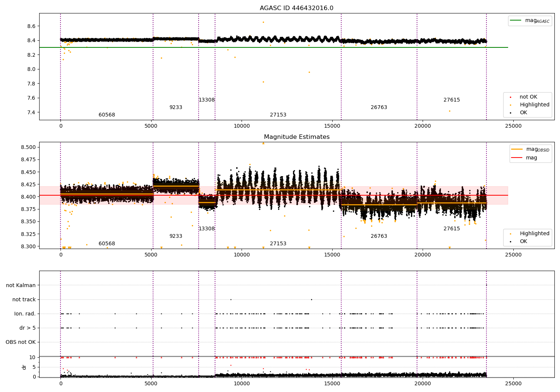Click 'Highlighted' legend entry in middle panel
This screenshot has height=392, width=560.
(530, 234)
